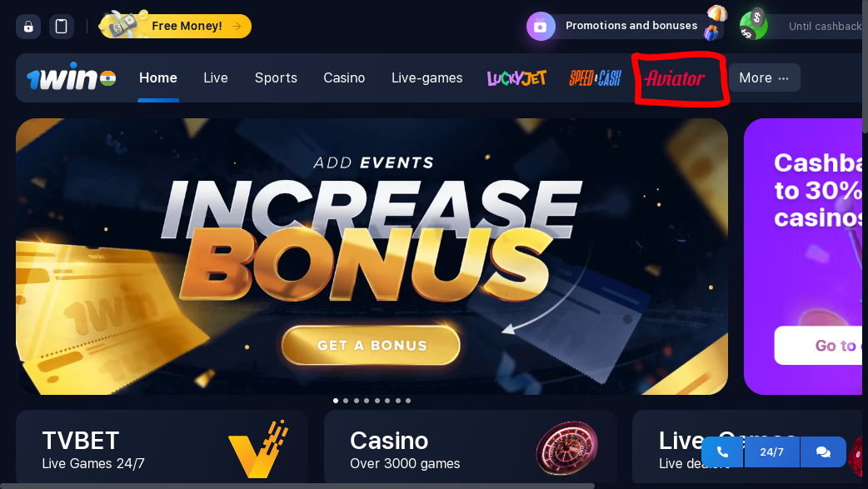Image resolution: width=868 pixels, height=489 pixels.
Task: Open the TVBET Live Games card
Action: (162, 447)
